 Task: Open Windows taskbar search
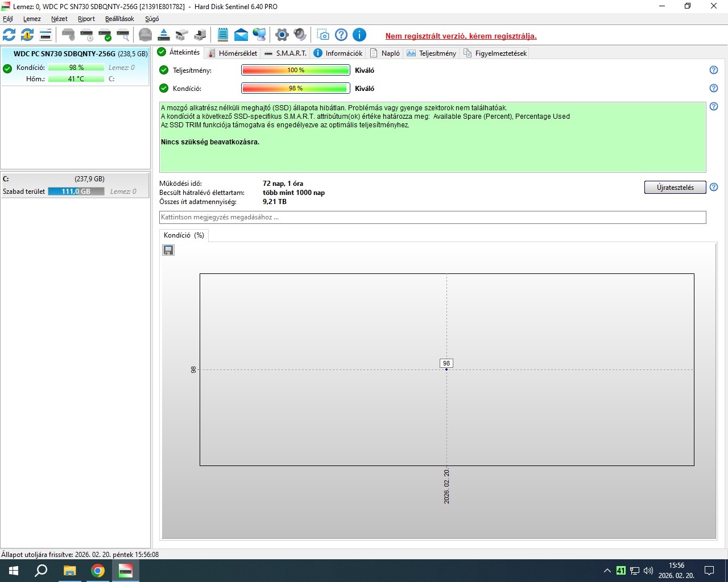point(41,571)
